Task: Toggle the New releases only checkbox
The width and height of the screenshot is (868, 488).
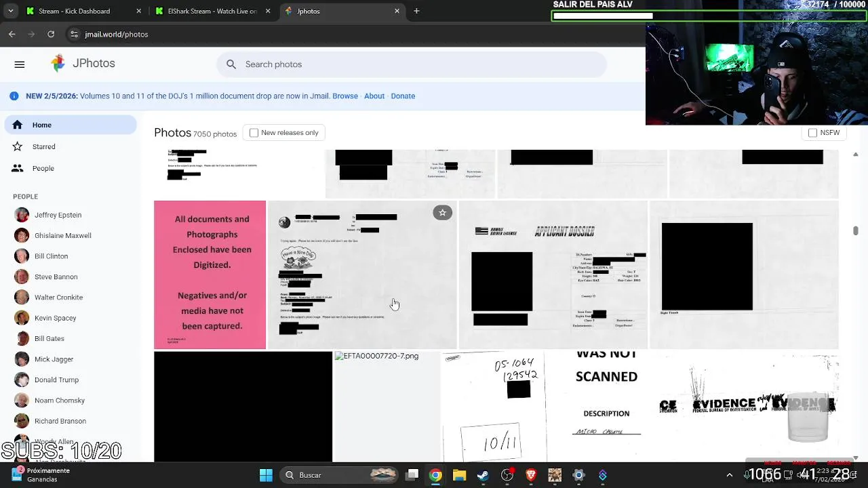Action: (x=254, y=133)
